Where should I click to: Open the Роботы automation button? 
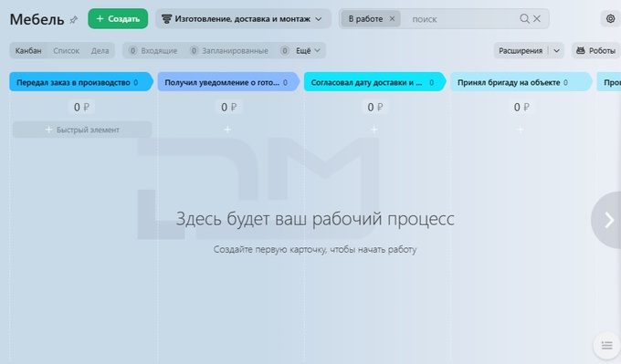(595, 51)
